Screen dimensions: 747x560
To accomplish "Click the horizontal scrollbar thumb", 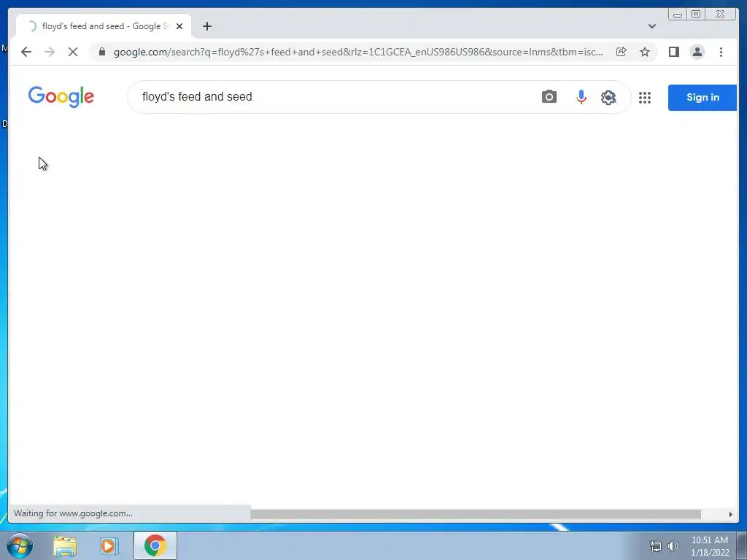I will pos(476,514).
